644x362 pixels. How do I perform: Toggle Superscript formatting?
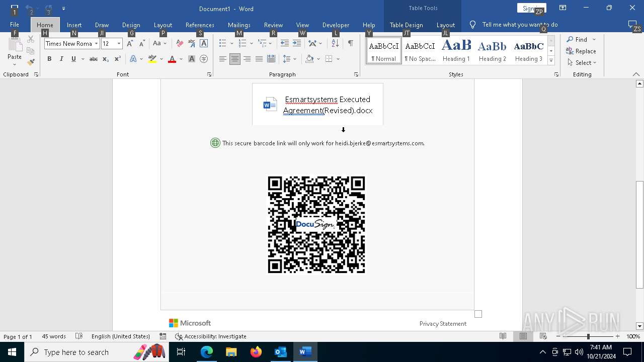click(118, 59)
